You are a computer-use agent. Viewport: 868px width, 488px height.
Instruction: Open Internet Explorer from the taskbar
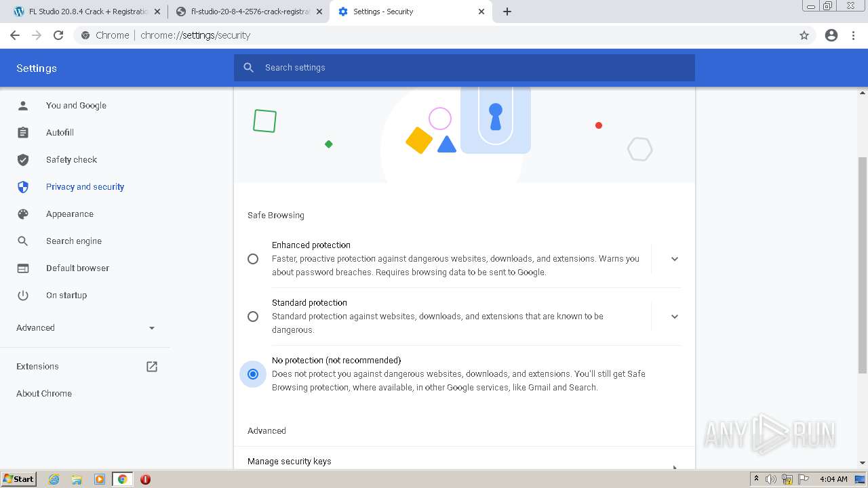click(54, 479)
